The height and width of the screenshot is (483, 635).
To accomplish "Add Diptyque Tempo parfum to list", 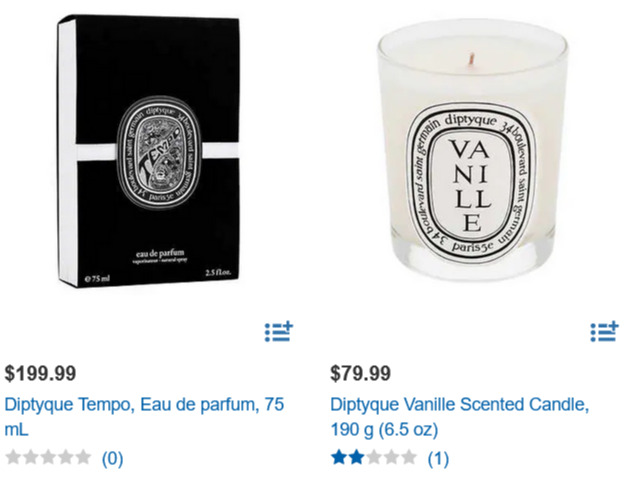I will coord(279,332).
